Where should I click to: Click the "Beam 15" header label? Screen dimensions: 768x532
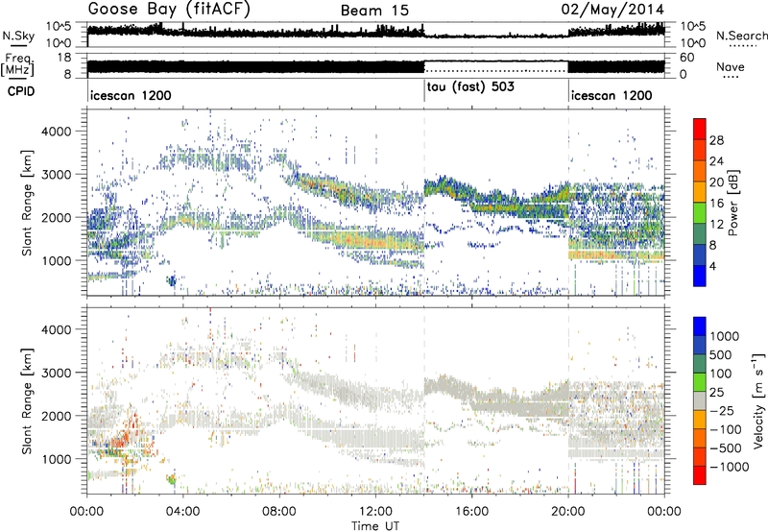point(374,11)
